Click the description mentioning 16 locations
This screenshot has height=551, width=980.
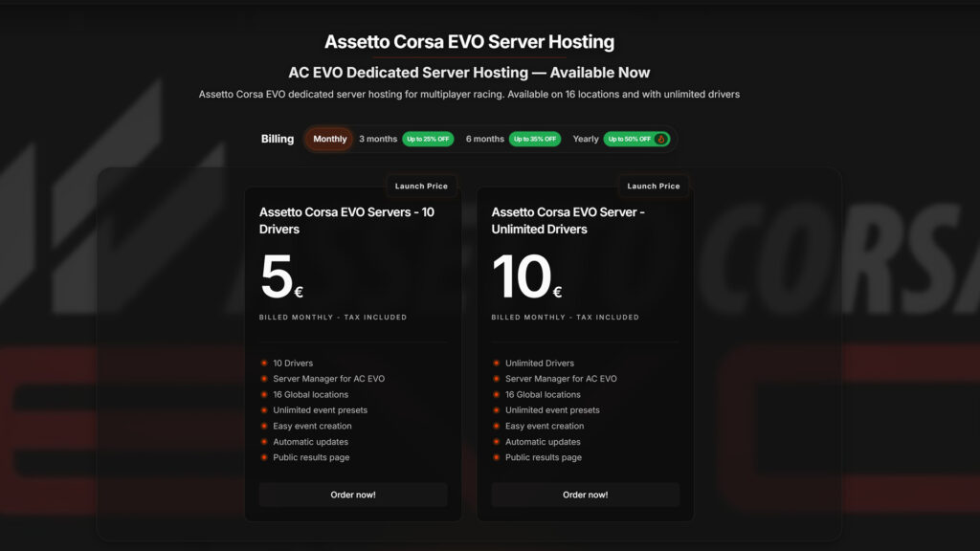469,95
